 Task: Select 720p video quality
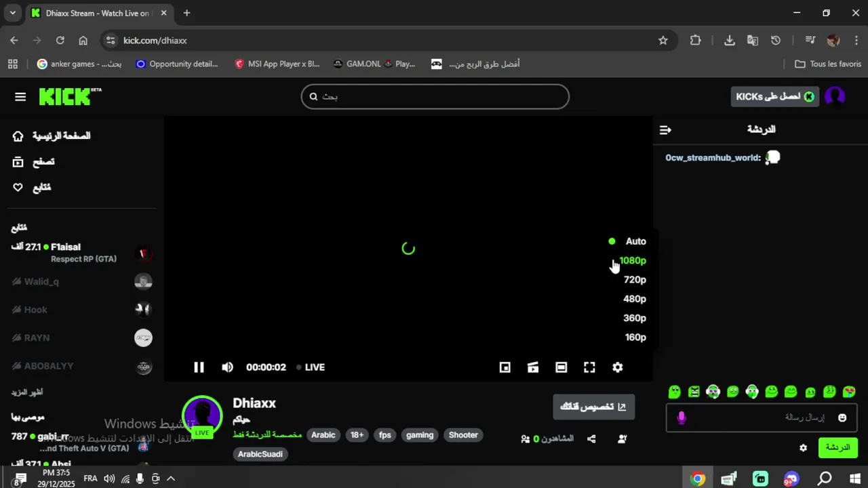635,280
